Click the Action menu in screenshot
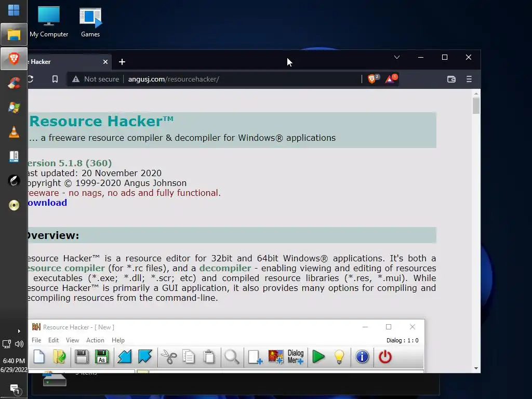 point(95,340)
